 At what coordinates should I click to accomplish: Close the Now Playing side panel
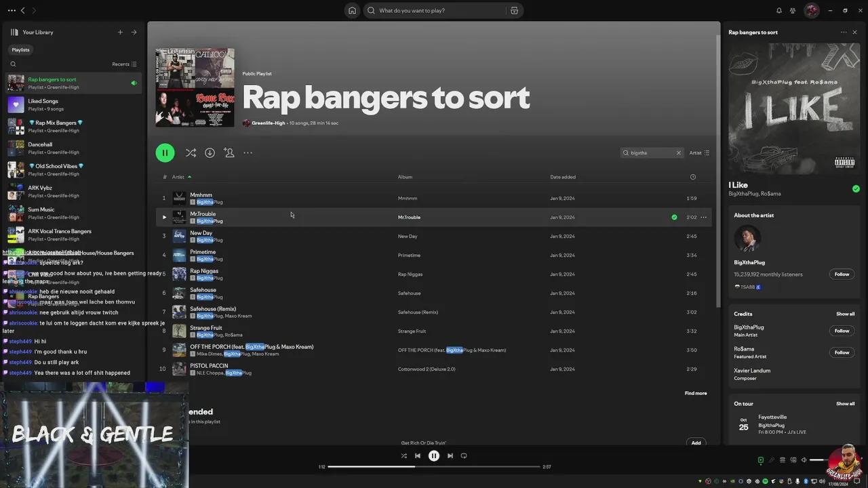(854, 32)
